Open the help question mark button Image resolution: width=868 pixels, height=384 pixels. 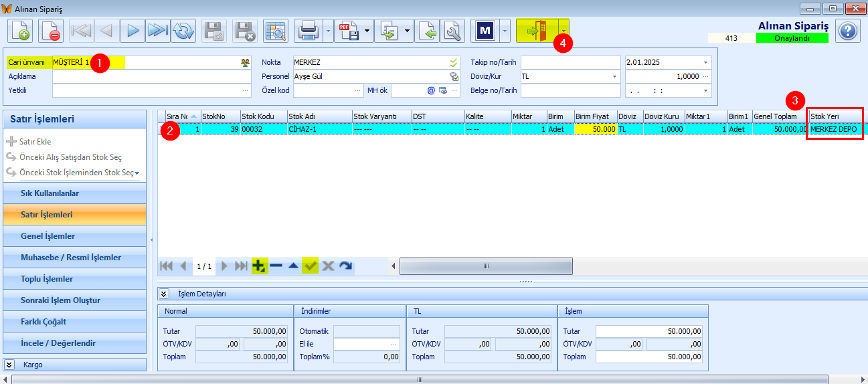click(x=847, y=31)
